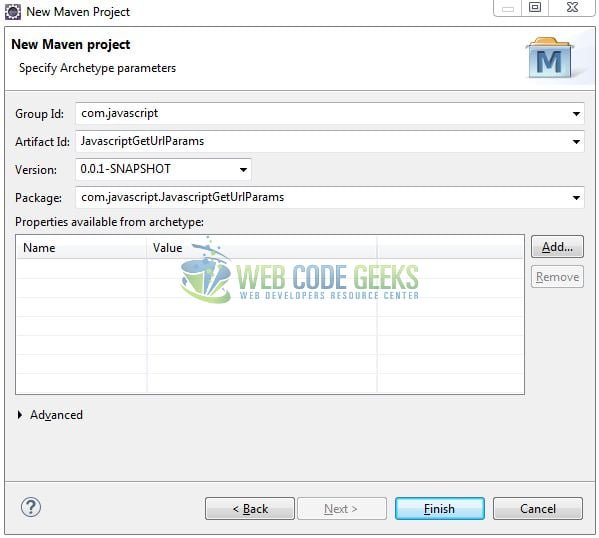
Task: Open the Artifact Id dropdown arrow
Action: 576,142
